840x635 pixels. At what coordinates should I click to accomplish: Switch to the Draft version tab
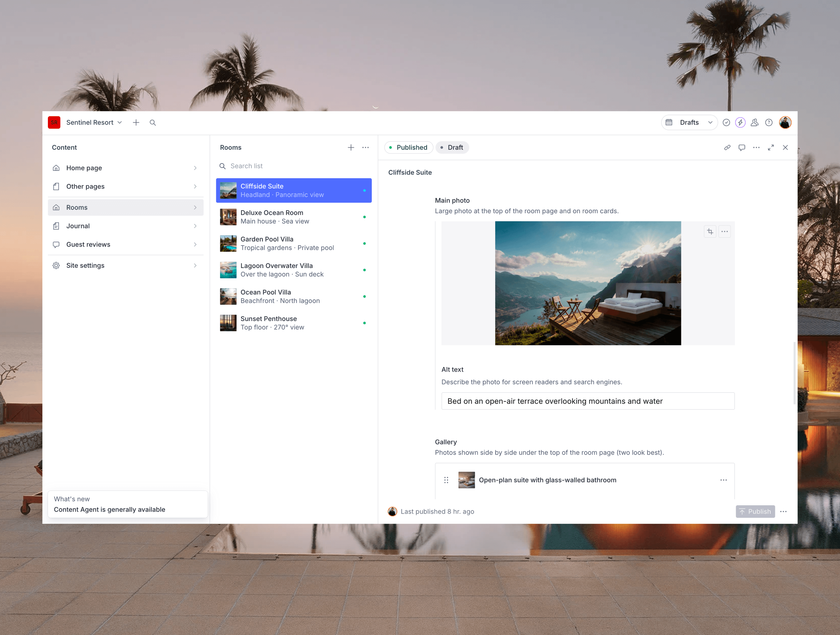click(452, 148)
